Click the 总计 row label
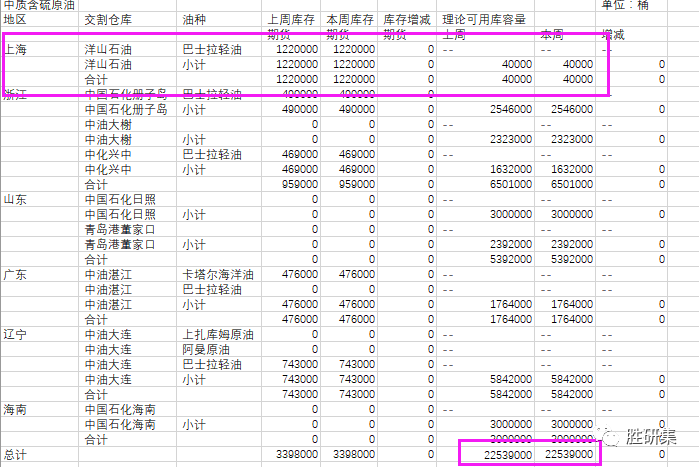Screen dimensions: 699x467 (x=15, y=455)
